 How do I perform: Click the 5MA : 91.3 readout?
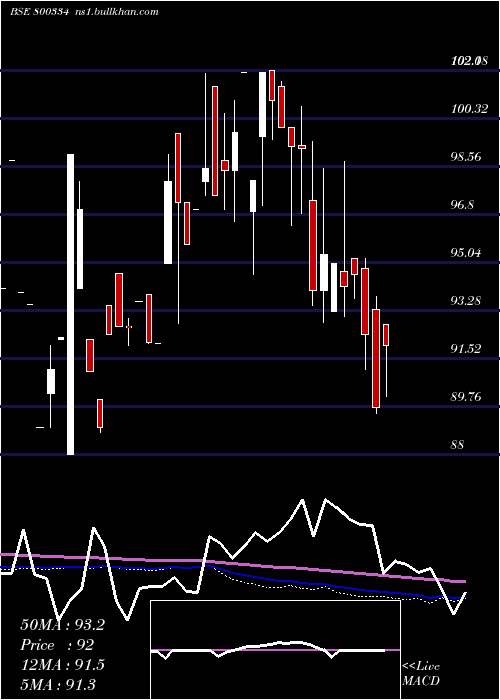tap(58, 684)
